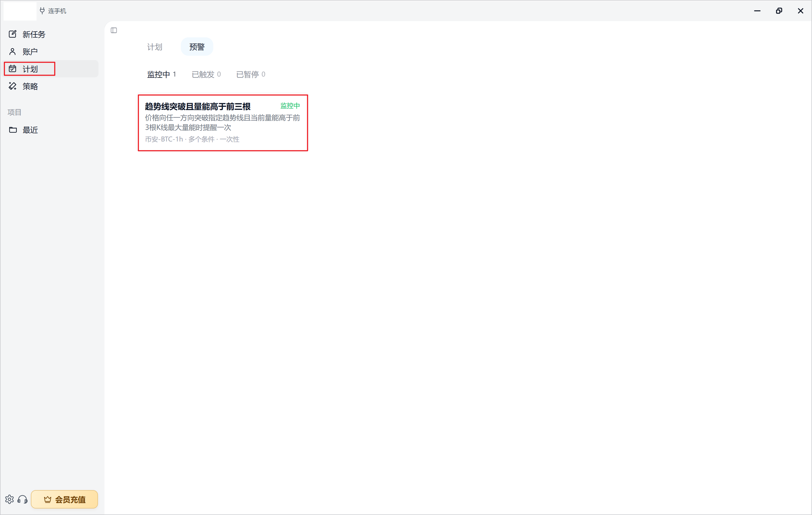Switch to the 计划 tab at the top
The width and height of the screenshot is (812, 515).
(155, 47)
